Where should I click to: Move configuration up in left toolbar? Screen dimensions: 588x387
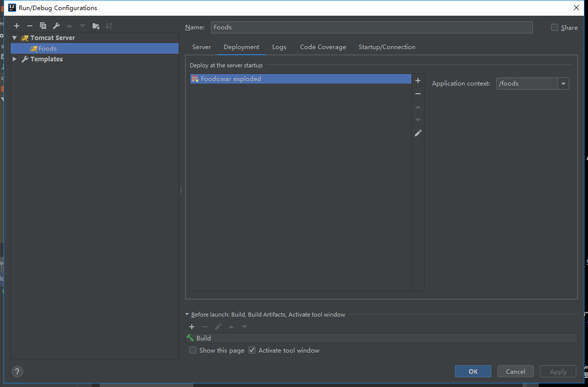click(69, 26)
